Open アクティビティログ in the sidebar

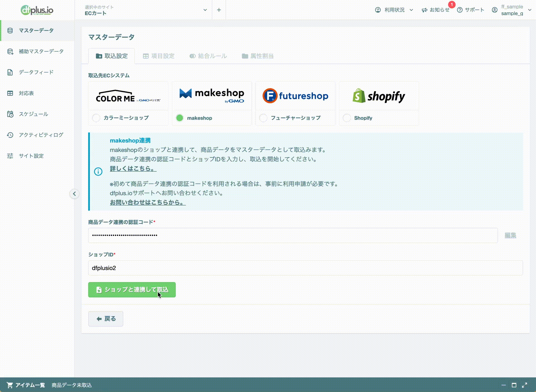37,135
